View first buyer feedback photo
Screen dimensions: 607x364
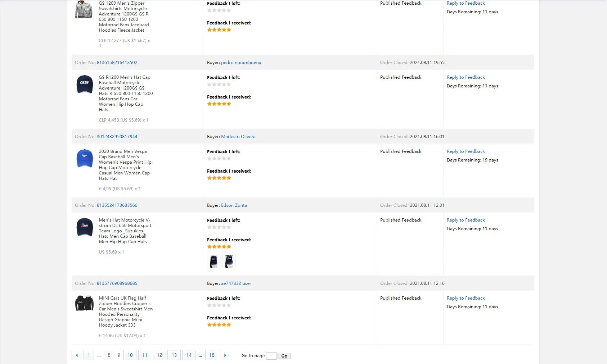(x=214, y=261)
